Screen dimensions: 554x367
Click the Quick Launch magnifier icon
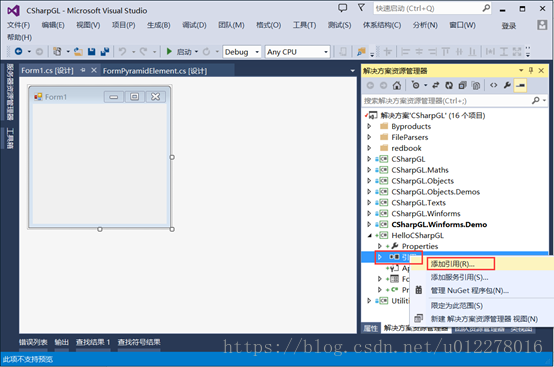pos(486,8)
